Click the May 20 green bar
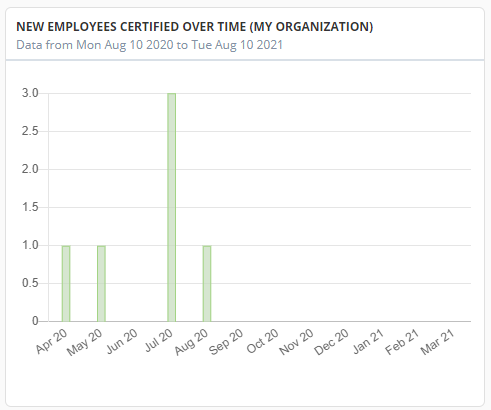This screenshot has width=491, height=410. tap(101, 284)
